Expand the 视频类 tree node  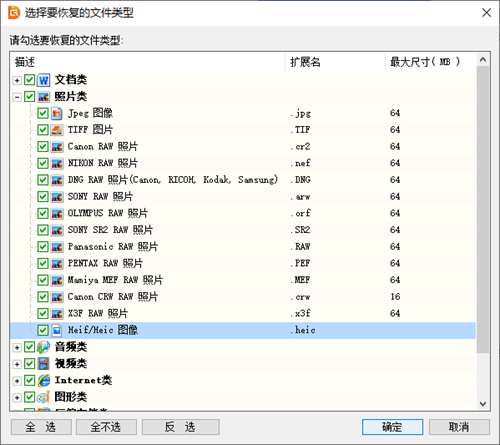point(17,364)
